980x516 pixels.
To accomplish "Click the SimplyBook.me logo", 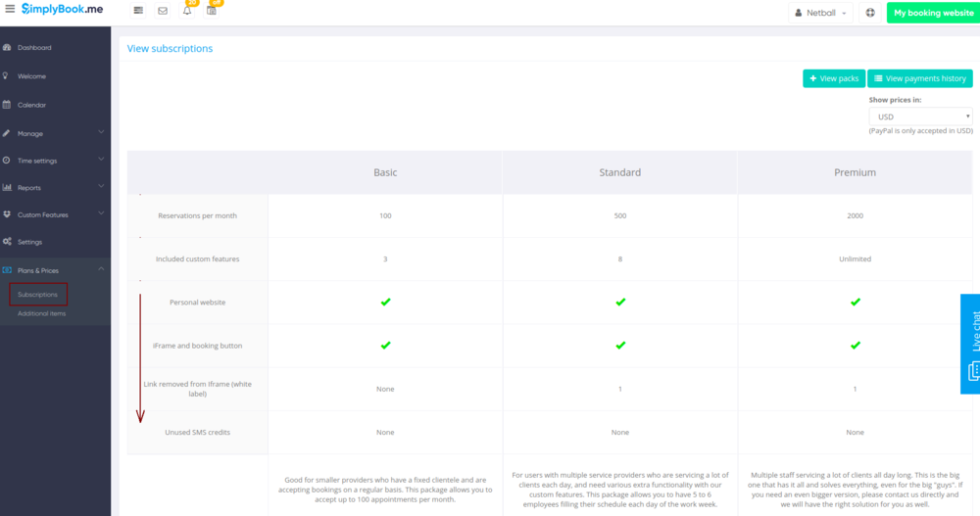I will pos(63,10).
